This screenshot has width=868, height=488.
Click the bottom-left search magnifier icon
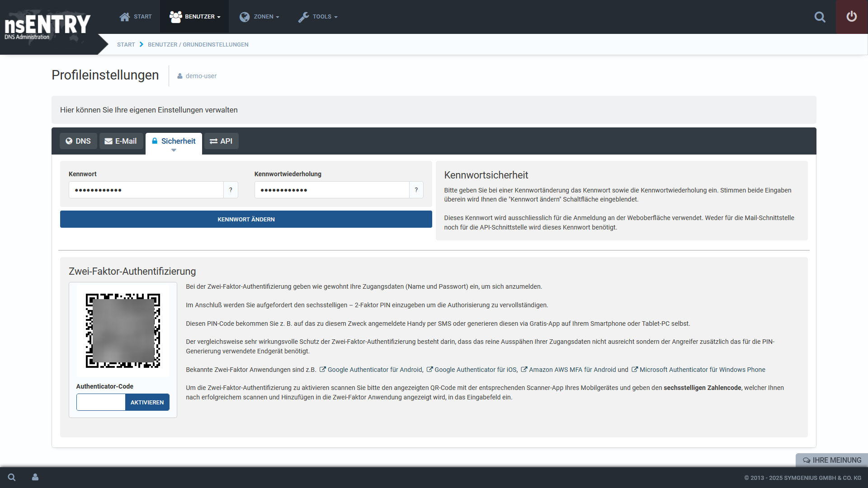[12, 477]
